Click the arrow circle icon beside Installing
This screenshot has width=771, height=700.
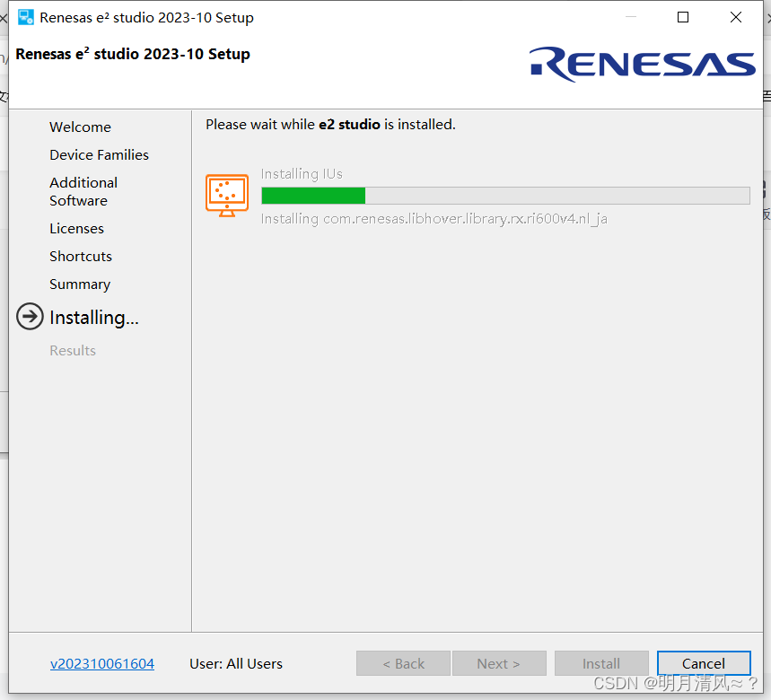coord(30,316)
